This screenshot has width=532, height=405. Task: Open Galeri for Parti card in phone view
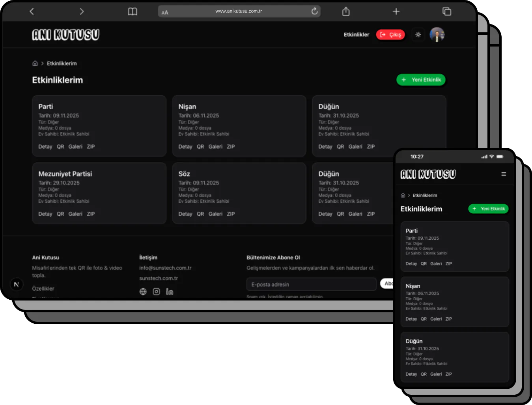436,264
